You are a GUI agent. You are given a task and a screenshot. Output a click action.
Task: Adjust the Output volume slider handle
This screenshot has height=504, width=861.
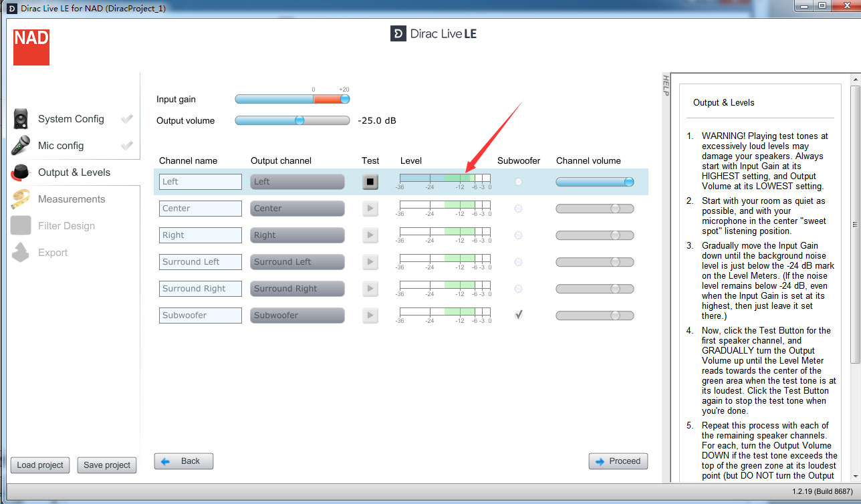(x=299, y=120)
